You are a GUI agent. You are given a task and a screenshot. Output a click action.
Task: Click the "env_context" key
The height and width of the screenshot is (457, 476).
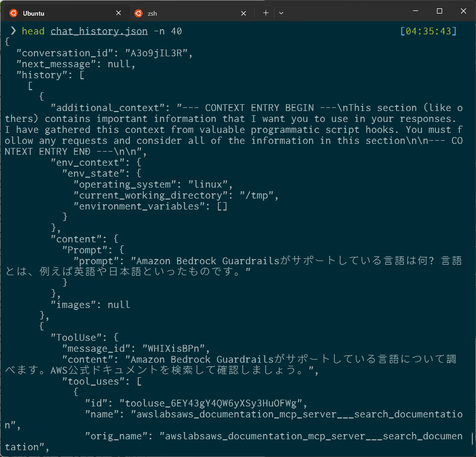[87, 163]
